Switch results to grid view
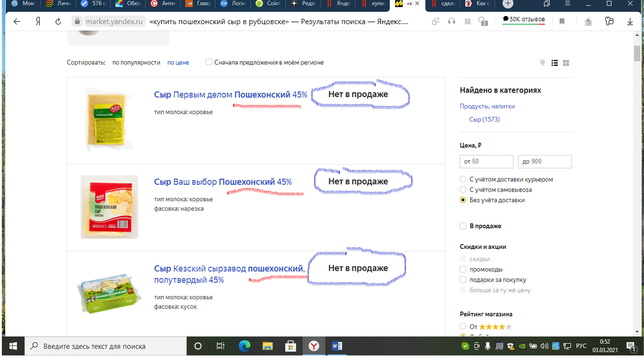Viewport: 644px width, 362px height. 566,62
